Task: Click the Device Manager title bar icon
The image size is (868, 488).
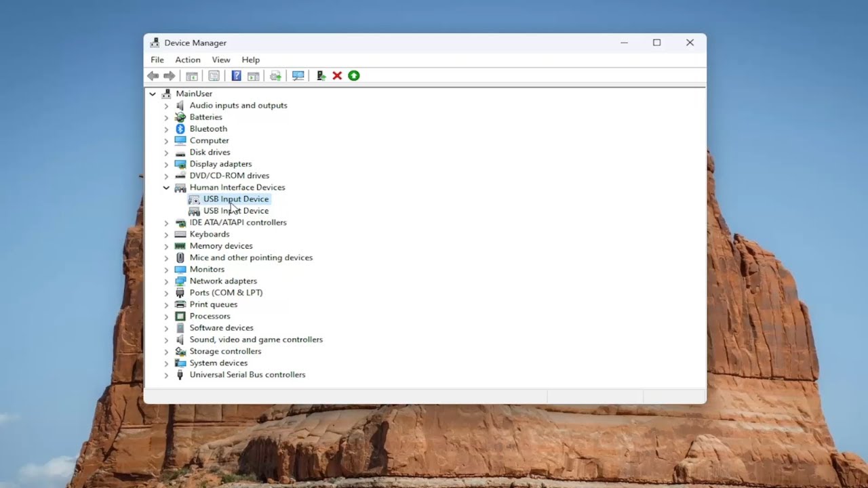Action: click(155, 43)
